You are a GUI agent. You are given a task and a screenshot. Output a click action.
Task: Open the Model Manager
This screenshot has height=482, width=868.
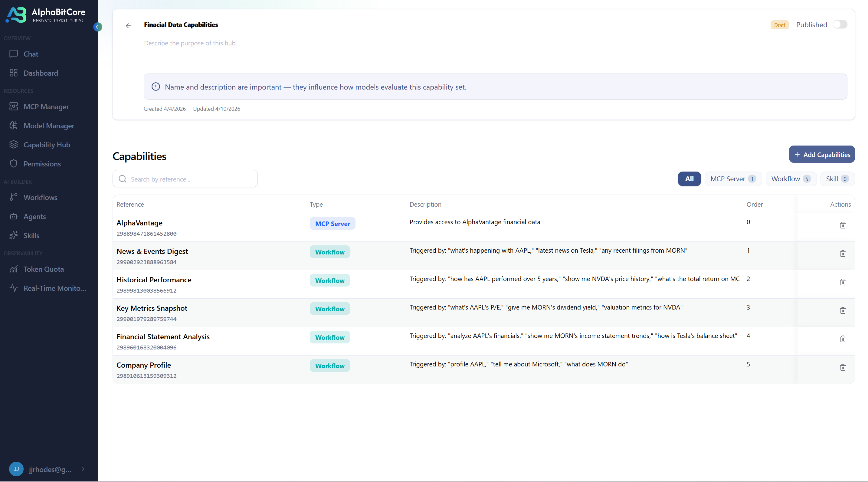coord(49,125)
